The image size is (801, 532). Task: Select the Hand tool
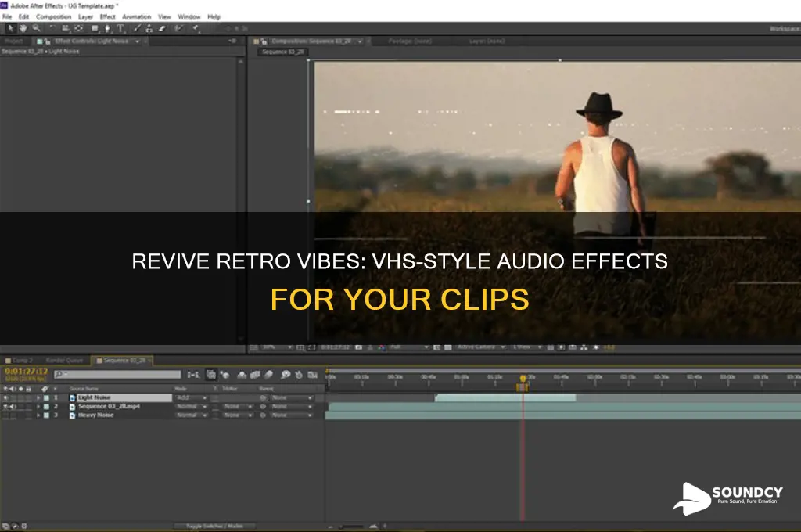pos(23,29)
